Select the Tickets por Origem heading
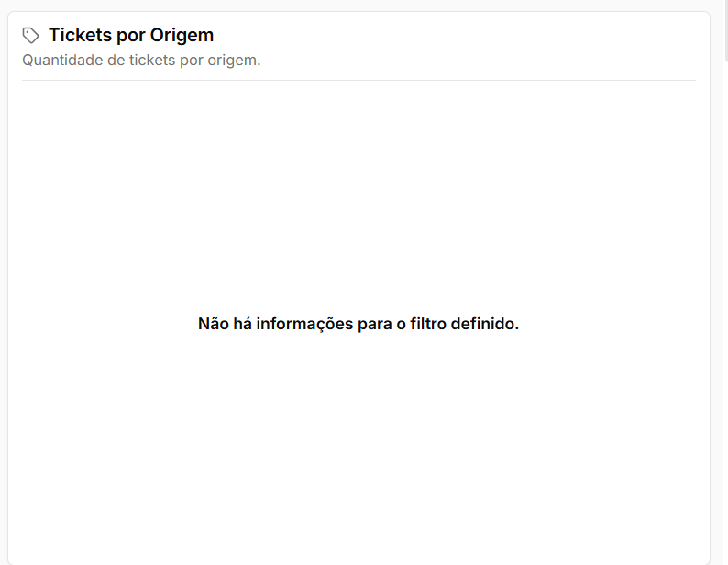728x565 pixels. [x=131, y=35]
